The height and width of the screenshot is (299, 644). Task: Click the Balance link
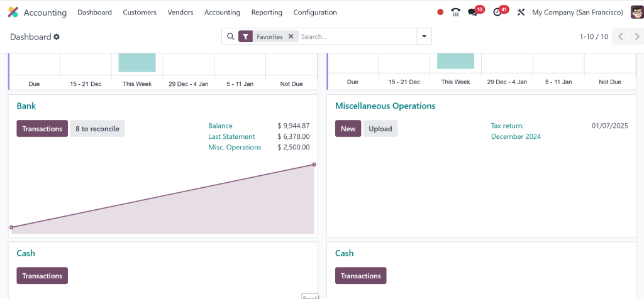point(220,126)
